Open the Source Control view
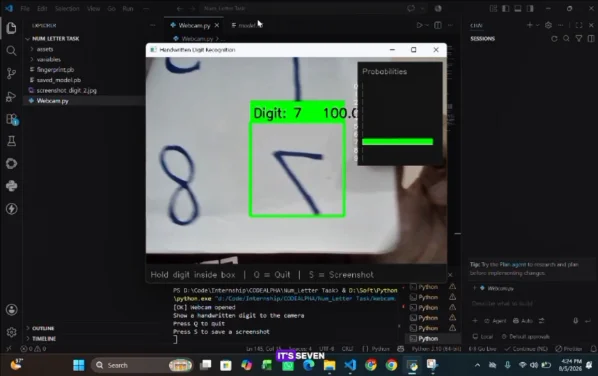Image resolution: width=598 pixels, height=376 pixels. [11, 73]
